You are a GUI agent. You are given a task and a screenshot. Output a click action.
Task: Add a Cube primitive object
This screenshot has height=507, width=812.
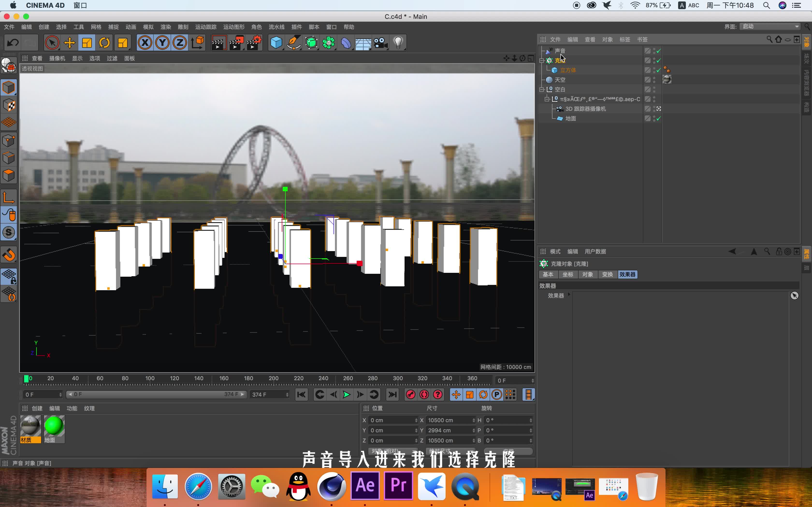coord(276,43)
